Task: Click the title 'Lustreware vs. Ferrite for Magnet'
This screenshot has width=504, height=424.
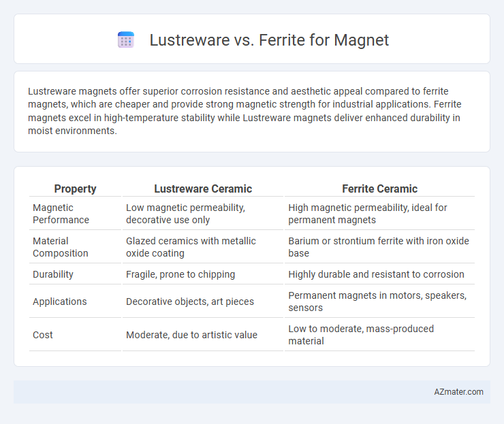Action: [269, 40]
